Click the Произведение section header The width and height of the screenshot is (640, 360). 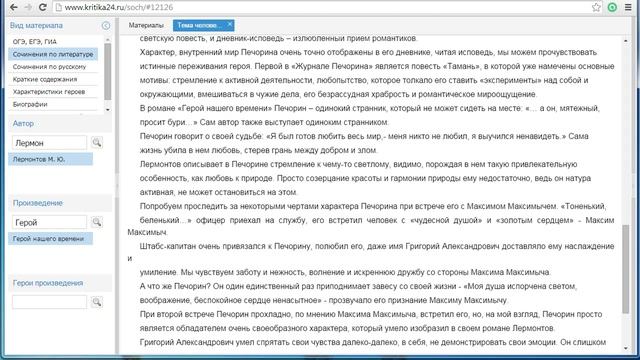coord(60,203)
